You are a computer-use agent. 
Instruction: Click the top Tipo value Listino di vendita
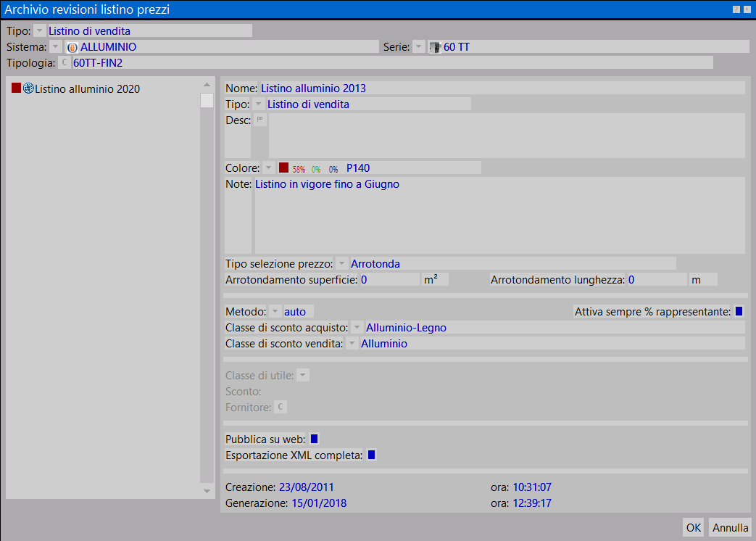pyautogui.click(x=89, y=31)
